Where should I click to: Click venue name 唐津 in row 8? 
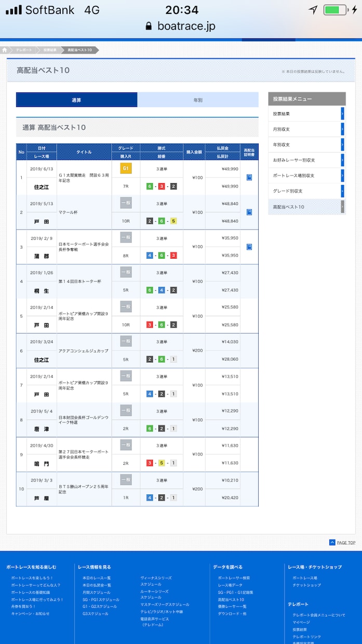[42, 428]
